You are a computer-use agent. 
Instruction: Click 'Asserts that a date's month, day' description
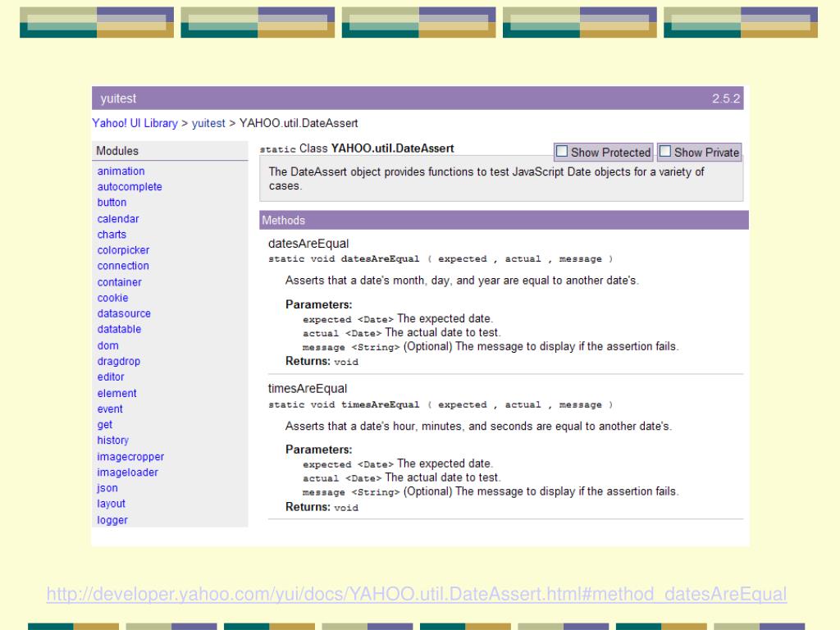(x=462, y=281)
